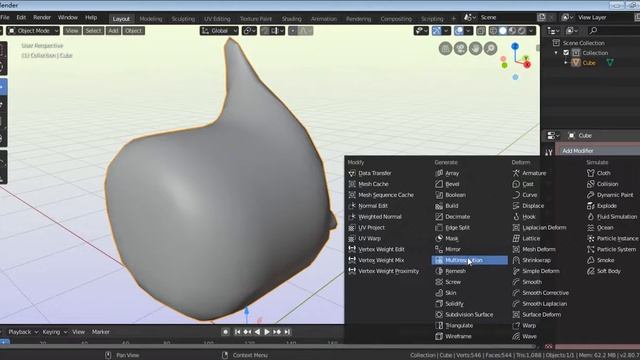The height and width of the screenshot is (360, 640).
Task: Click the Screw modifier icon
Action: tap(439, 282)
